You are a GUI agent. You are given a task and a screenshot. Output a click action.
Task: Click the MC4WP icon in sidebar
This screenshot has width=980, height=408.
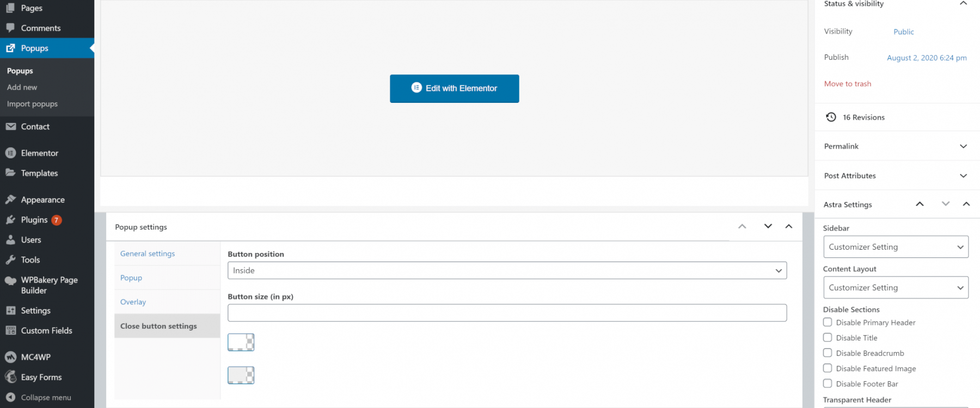coord(10,357)
